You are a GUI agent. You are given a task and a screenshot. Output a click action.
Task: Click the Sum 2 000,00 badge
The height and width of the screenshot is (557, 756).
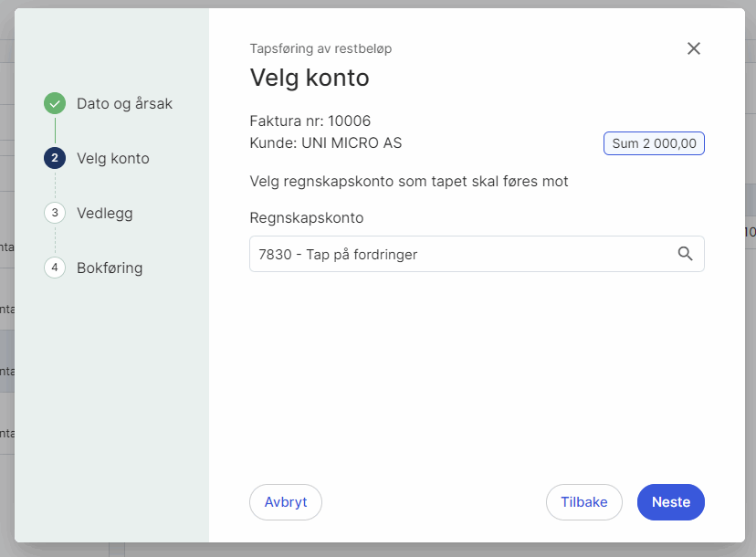point(654,142)
